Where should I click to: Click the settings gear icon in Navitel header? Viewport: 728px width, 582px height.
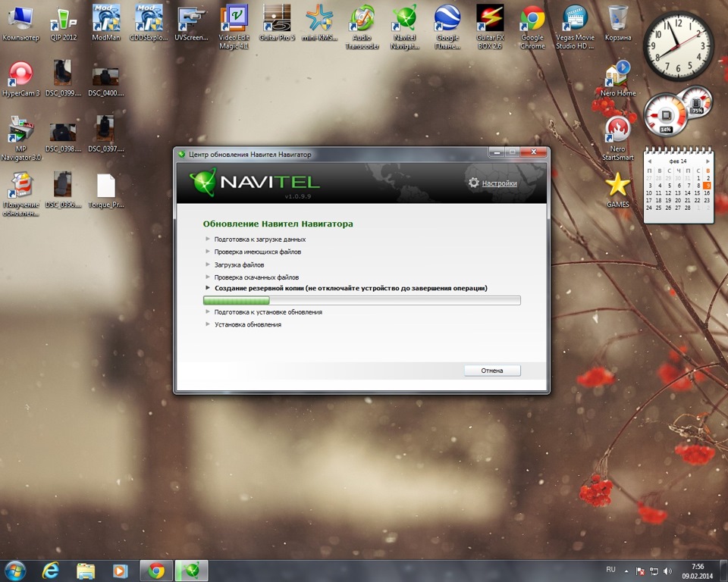tap(473, 183)
